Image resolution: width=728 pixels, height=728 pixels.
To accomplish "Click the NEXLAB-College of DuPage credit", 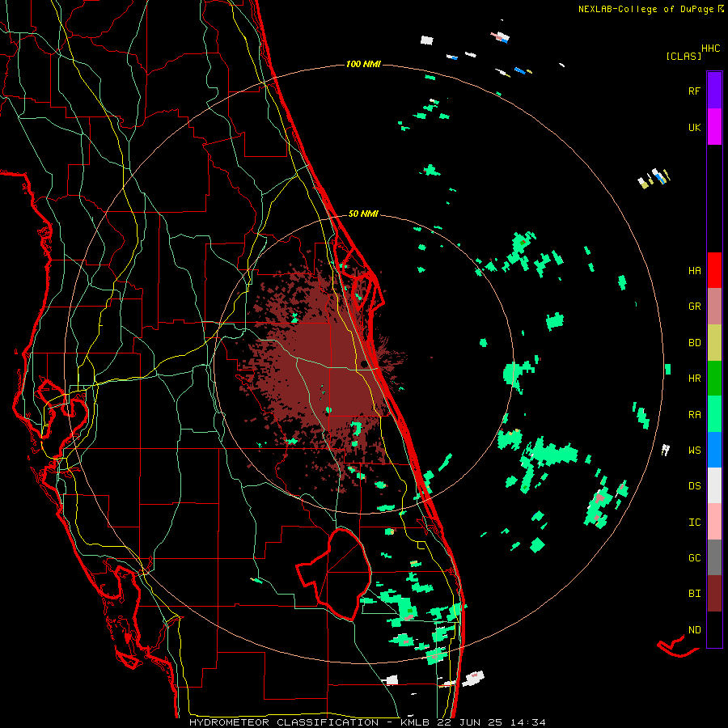I will (x=651, y=9).
